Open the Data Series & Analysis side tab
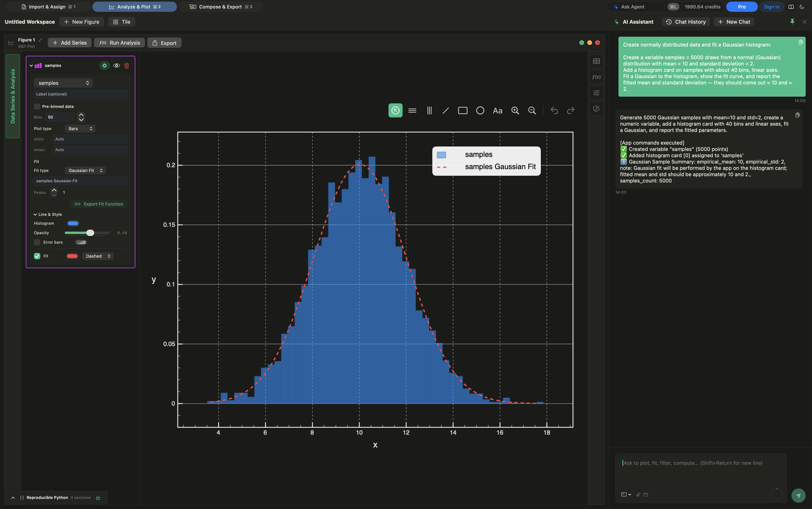The image size is (812, 509). pos(13,96)
